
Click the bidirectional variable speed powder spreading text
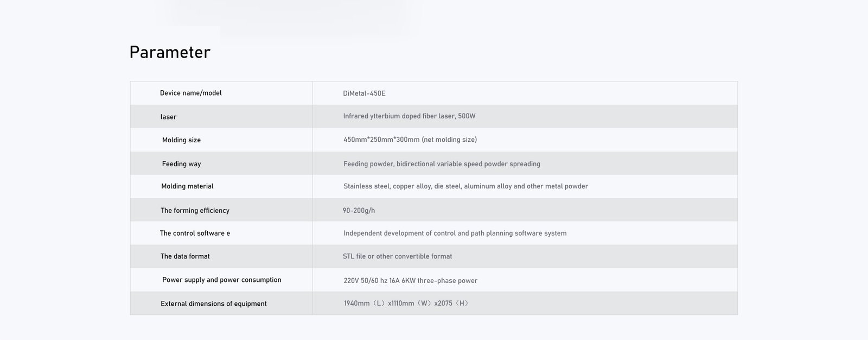pos(468,164)
